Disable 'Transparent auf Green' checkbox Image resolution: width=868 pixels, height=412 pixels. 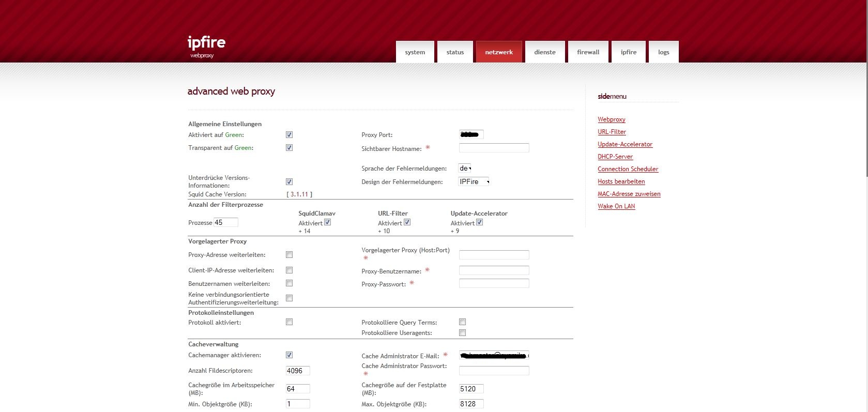289,148
